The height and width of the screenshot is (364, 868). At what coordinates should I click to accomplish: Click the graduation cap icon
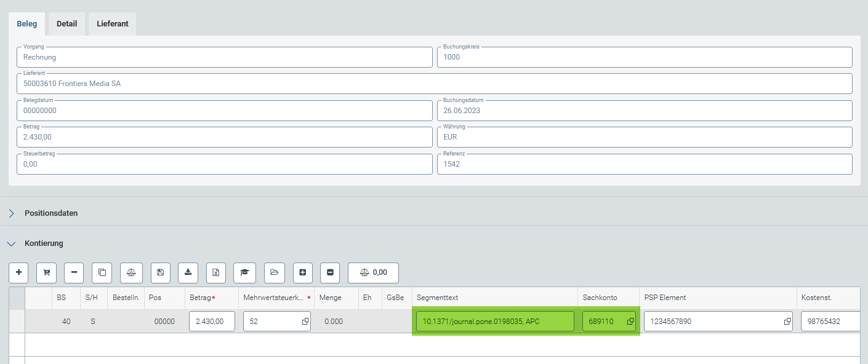[x=244, y=272]
